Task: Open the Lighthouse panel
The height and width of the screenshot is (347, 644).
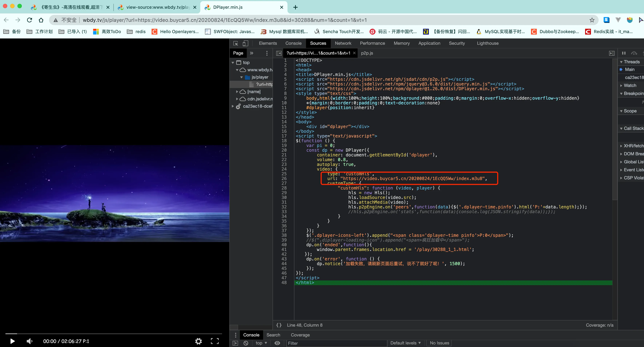Action: pyautogui.click(x=488, y=43)
